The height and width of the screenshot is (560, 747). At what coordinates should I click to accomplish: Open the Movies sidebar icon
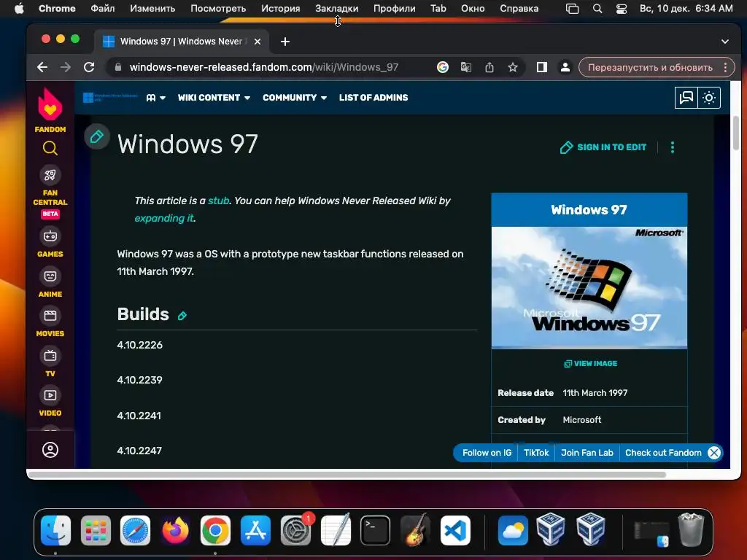tap(50, 316)
